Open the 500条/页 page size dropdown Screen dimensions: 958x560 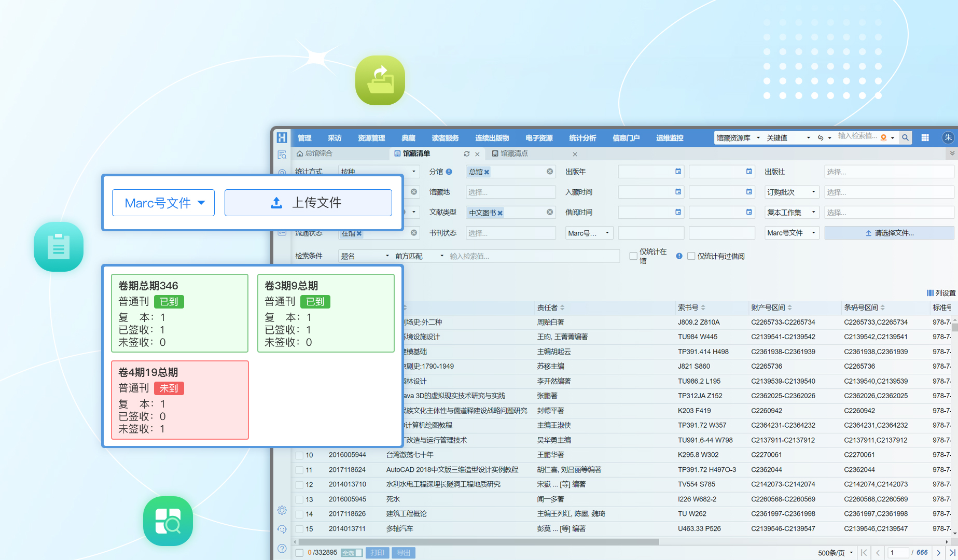(x=835, y=553)
